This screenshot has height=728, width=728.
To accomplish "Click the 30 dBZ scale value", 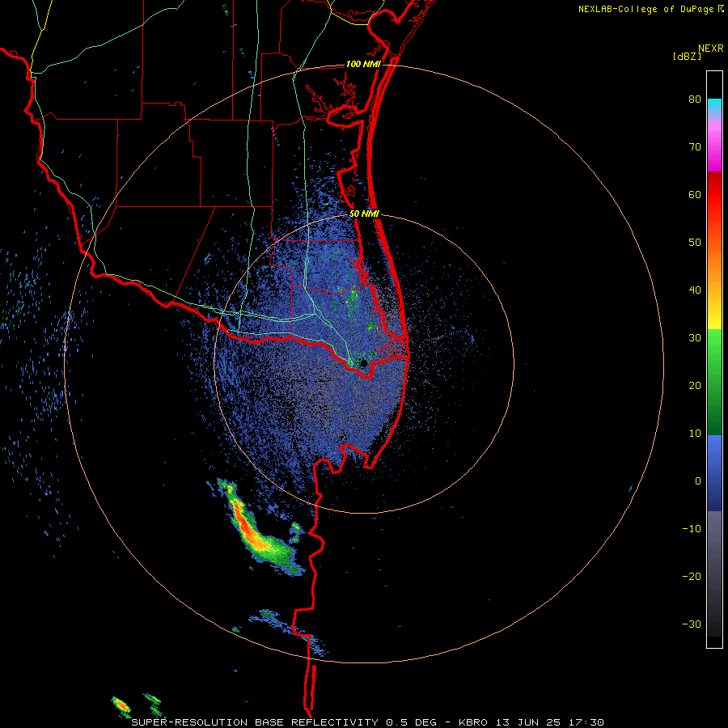I will pyautogui.click(x=695, y=337).
